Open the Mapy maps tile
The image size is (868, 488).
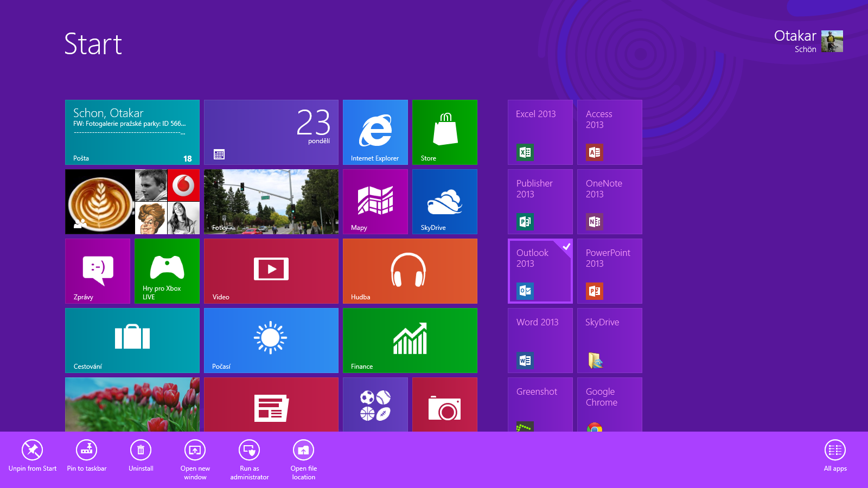(x=375, y=202)
